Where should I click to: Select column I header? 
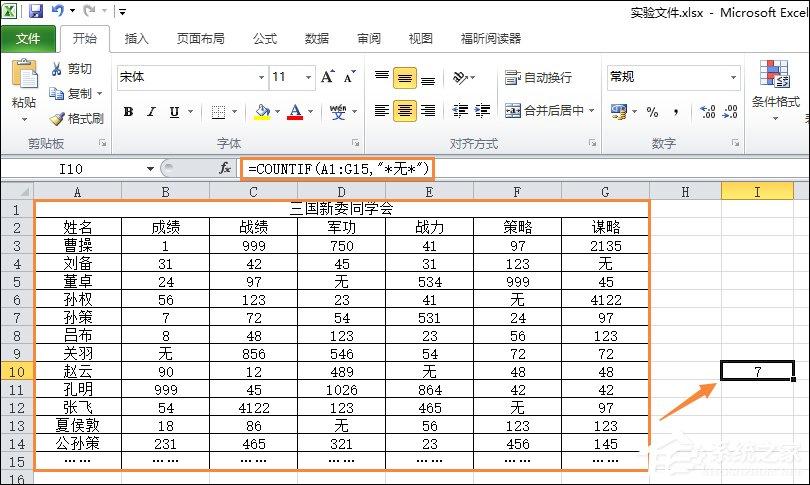pyautogui.click(x=757, y=192)
